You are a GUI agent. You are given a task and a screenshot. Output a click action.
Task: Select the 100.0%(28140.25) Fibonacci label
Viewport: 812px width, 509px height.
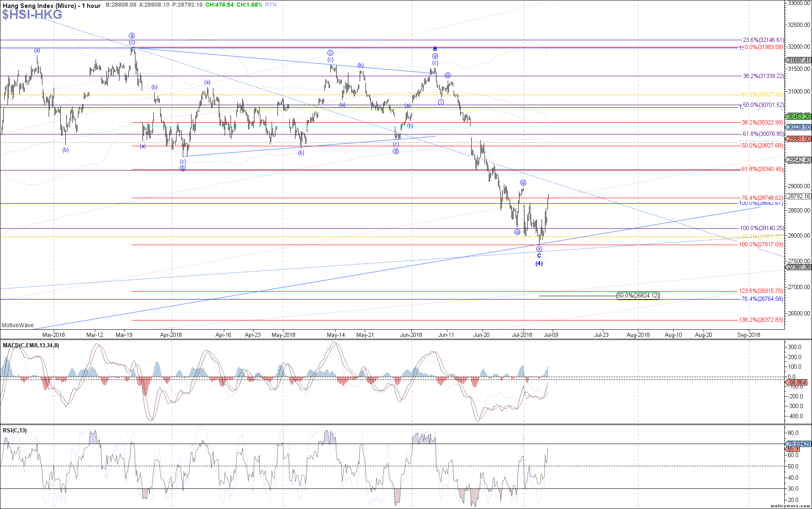pos(762,228)
